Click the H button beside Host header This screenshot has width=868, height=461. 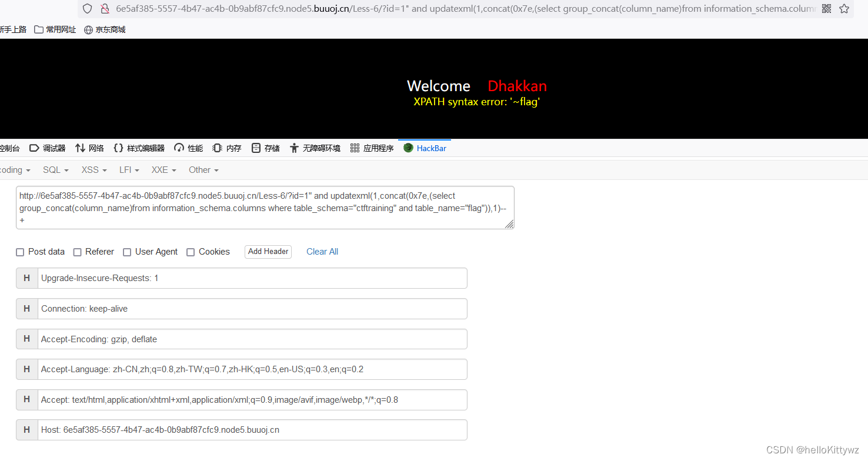[27, 430]
